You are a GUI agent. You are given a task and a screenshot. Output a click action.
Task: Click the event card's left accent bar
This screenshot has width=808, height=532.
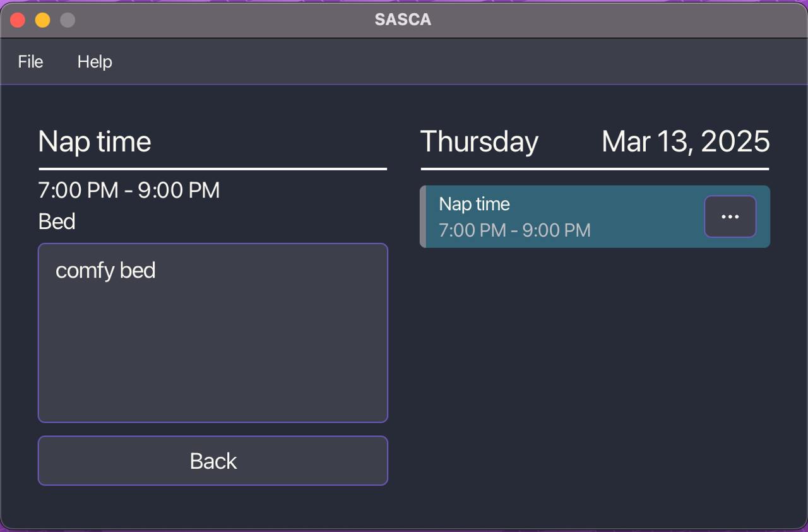coord(423,216)
